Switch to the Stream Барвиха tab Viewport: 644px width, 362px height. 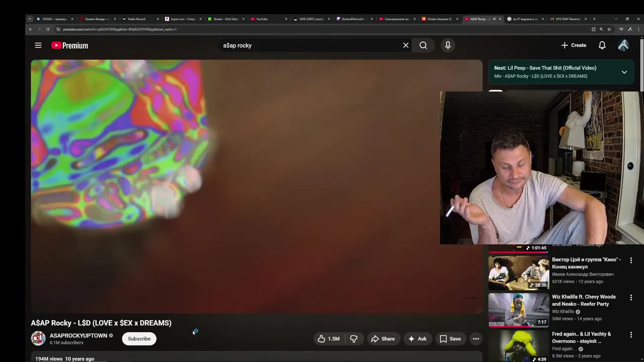[439, 19]
